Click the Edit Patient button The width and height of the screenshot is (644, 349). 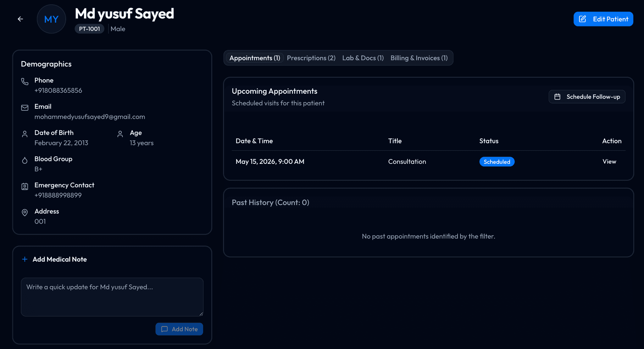(x=603, y=19)
